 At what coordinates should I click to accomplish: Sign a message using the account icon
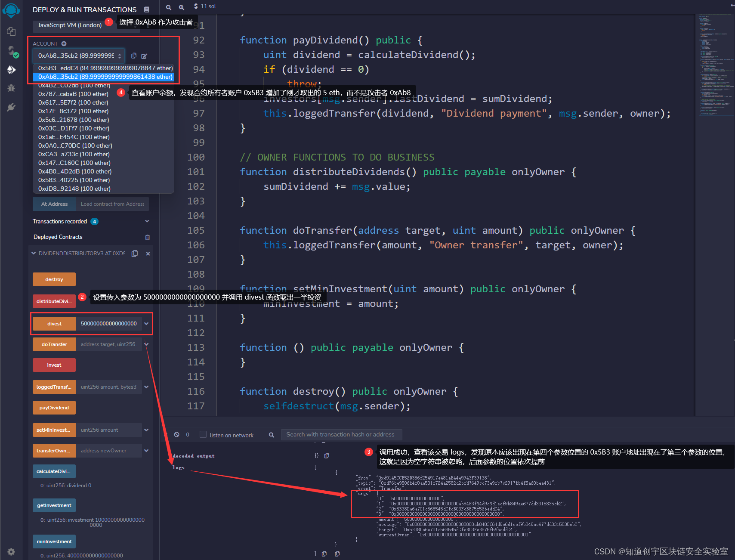point(144,56)
